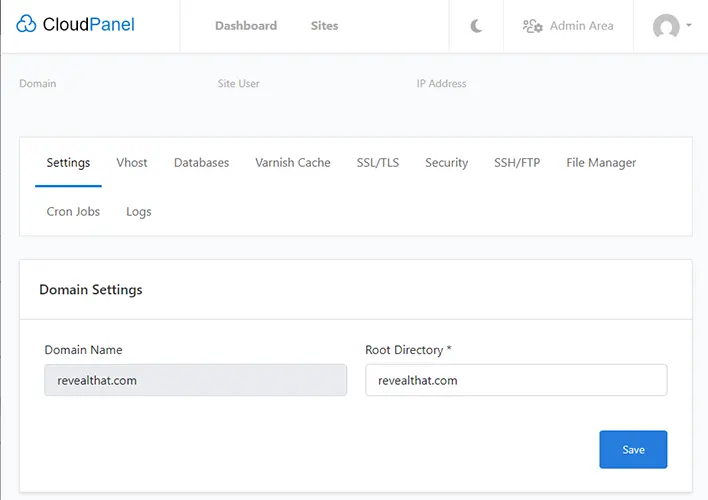Open the SSL/TLS tab

[378, 163]
